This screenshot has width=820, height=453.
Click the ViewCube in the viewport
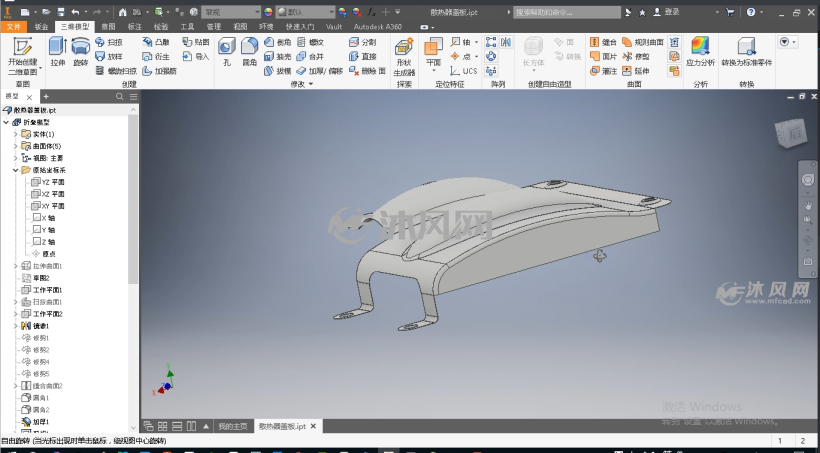pos(791,133)
